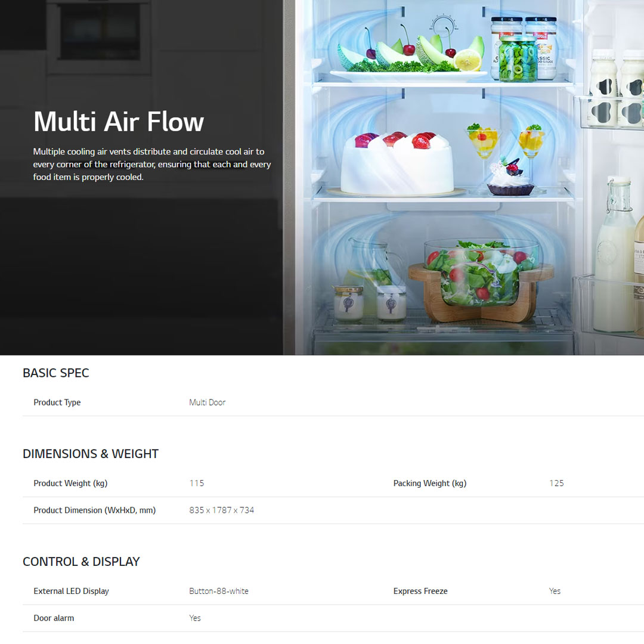Click the cooling air vents description paragraph
This screenshot has height=644, width=644.
coord(151,165)
